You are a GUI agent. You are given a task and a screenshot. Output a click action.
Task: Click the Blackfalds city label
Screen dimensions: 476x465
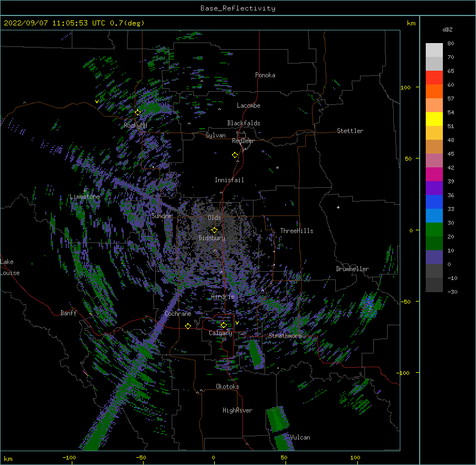[x=244, y=123]
